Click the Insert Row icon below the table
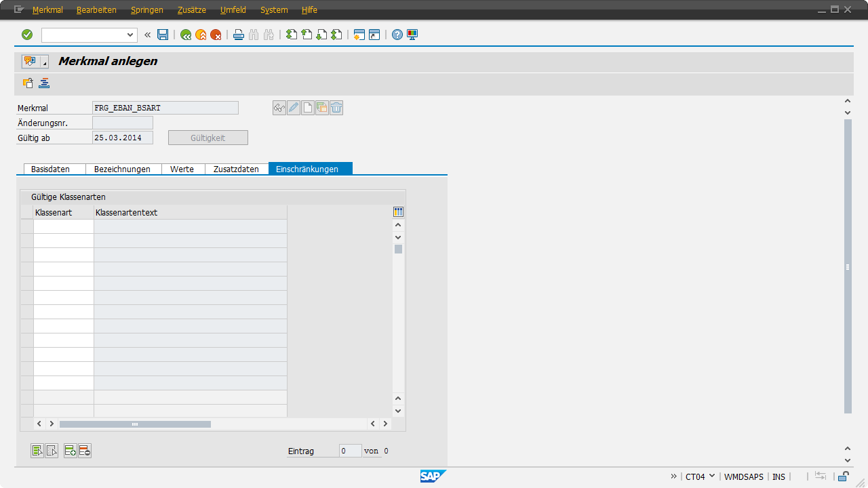Viewport: 868px width, 488px height. pyautogui.click(x=70, y=451)
